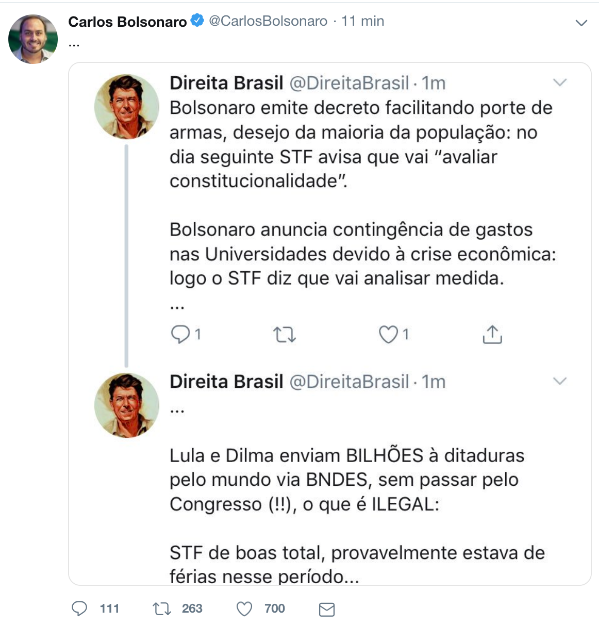Open Carlos Bolsonaro's profile picture
This screenshot has height=640, width=605.
tap(33, 39)
